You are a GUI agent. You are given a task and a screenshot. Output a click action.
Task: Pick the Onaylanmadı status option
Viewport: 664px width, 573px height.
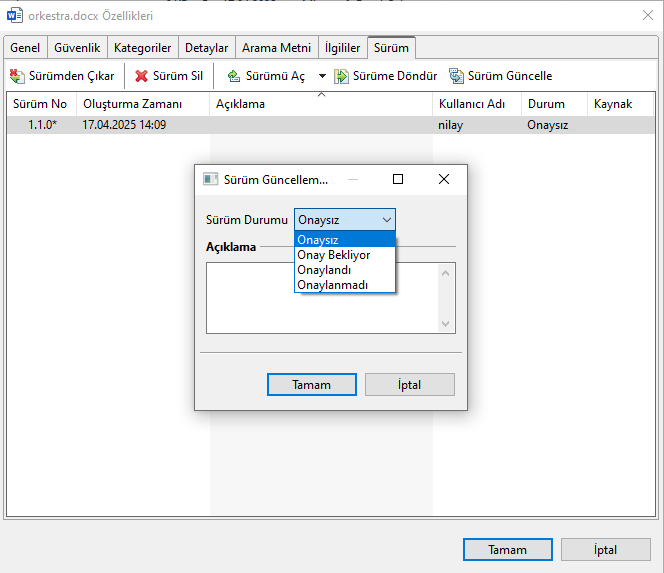pos(333,285)
